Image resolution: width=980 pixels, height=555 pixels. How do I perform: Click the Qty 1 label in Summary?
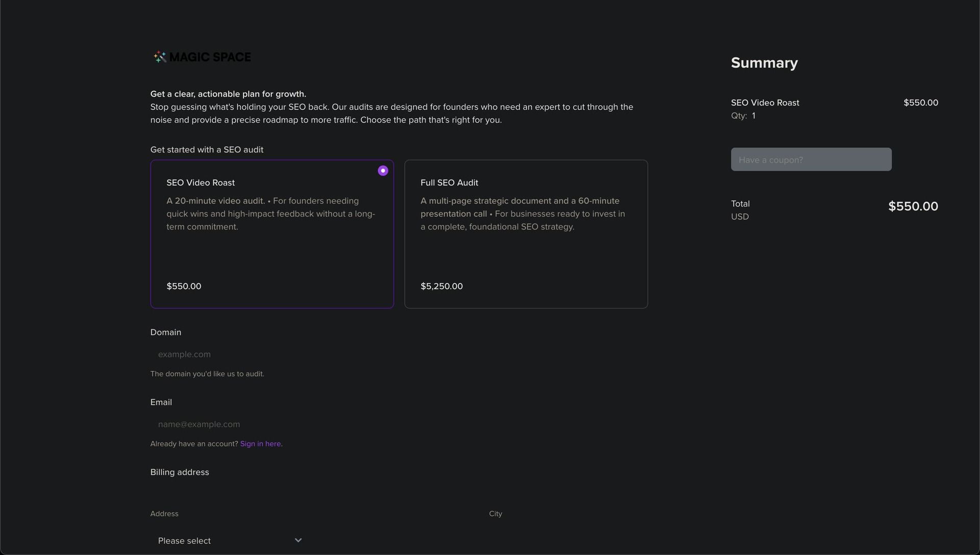743,116
